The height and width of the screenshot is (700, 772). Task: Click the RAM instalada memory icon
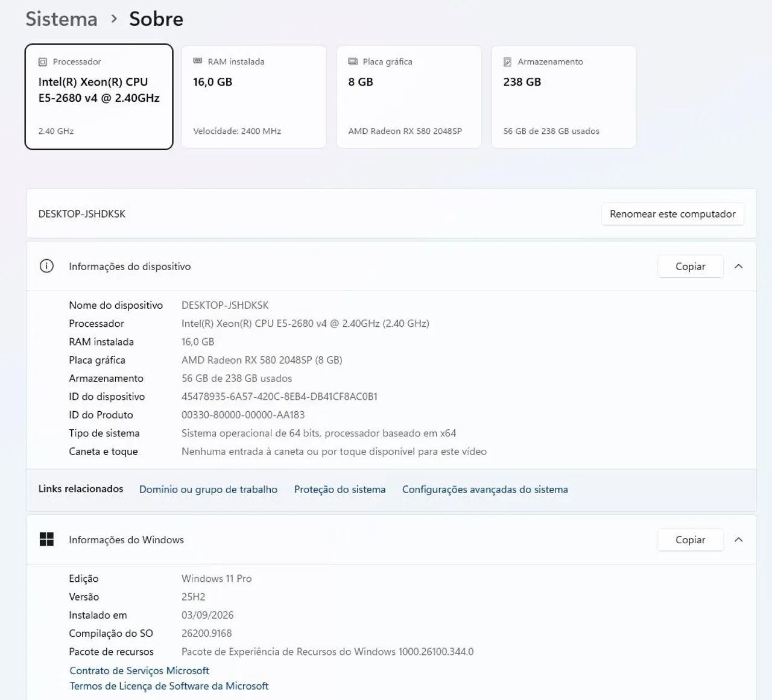(x=197, y=61)
